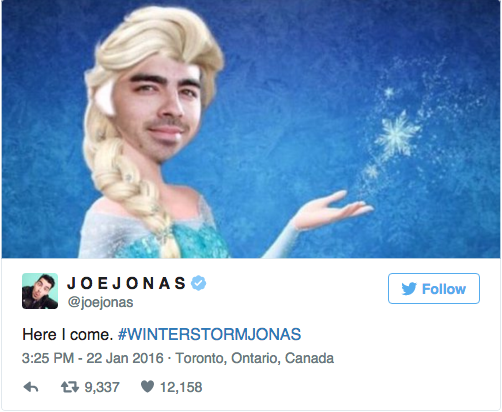Viewport: 502px width, 412px height.
Task: Select the "Here I come." tweet text
Action: [x=68, y=334]
